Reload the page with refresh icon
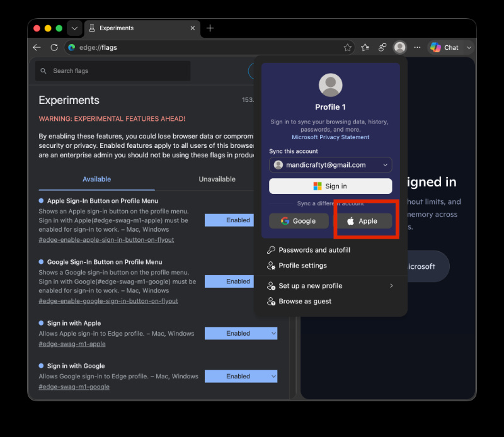 point(54,48)
